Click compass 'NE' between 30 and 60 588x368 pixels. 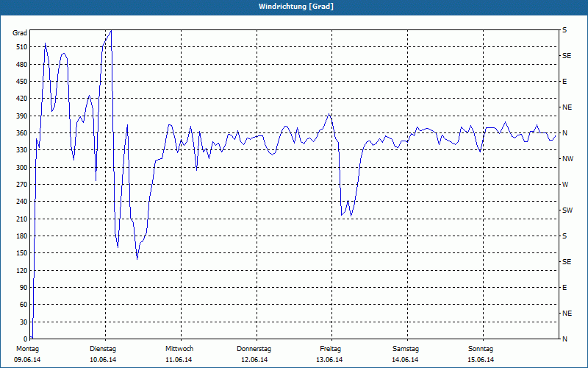point(567,314)
